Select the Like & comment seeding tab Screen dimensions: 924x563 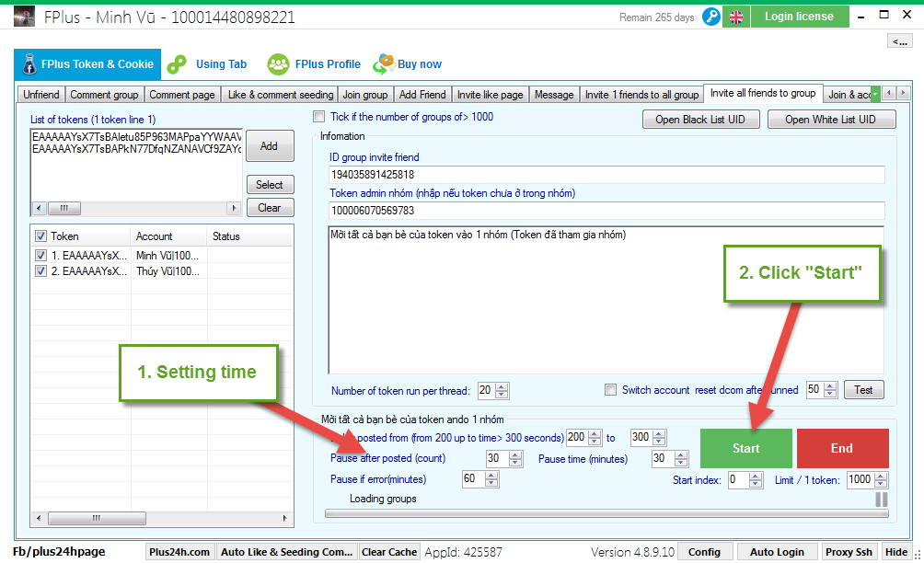click(281, 95)
